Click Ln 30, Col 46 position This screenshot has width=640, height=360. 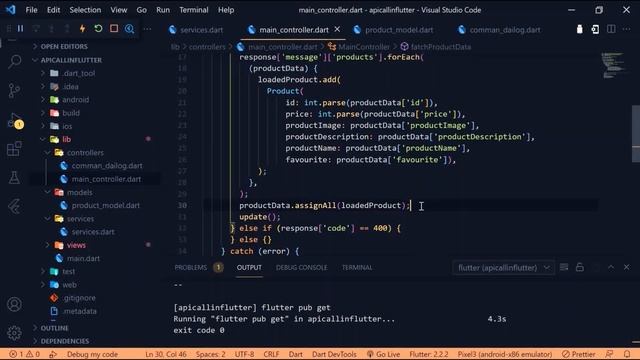tap(166, 354)
